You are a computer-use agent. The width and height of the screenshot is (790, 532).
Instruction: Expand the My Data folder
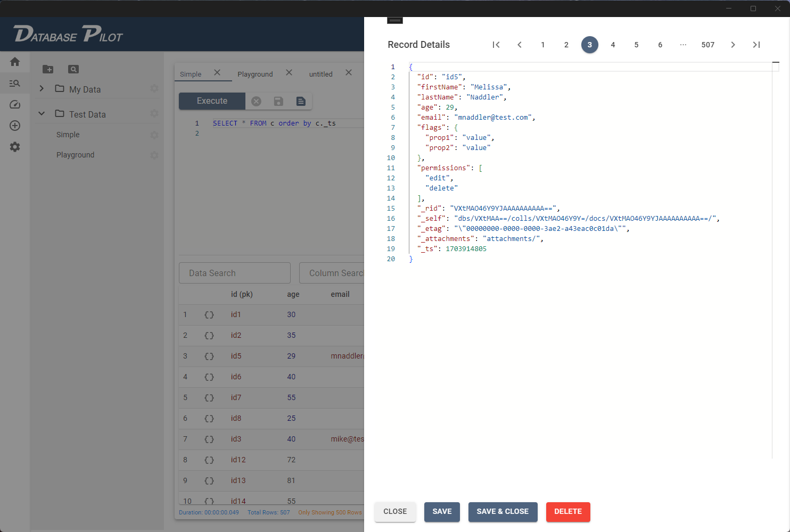tap(42, 88)
